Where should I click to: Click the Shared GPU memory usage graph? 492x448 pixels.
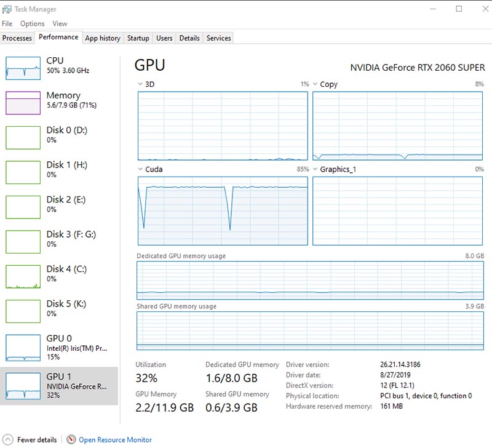[x=311, y=331]
